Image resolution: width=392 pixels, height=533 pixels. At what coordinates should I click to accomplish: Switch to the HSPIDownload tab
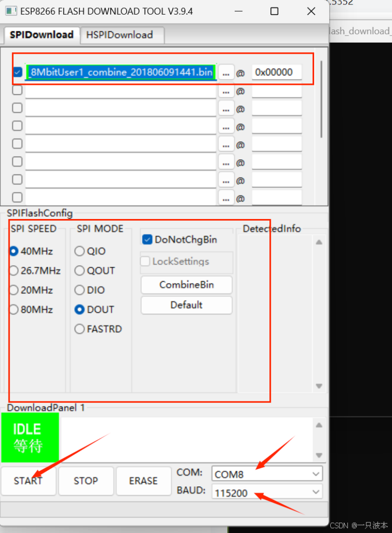click(x=122, y=35)
